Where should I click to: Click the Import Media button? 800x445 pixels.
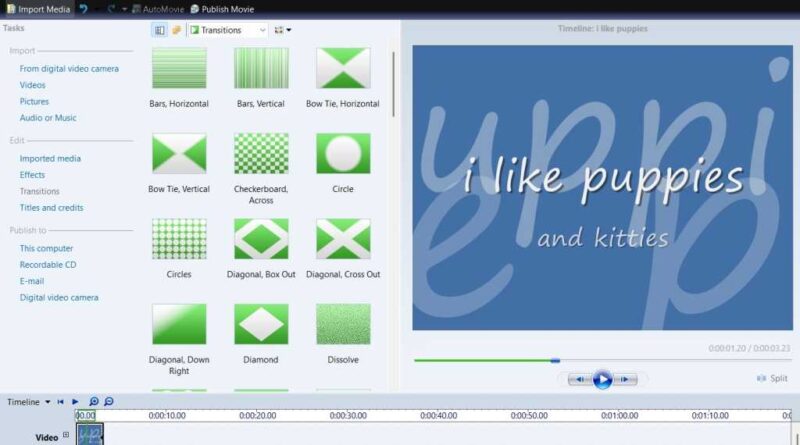point(38,9)
